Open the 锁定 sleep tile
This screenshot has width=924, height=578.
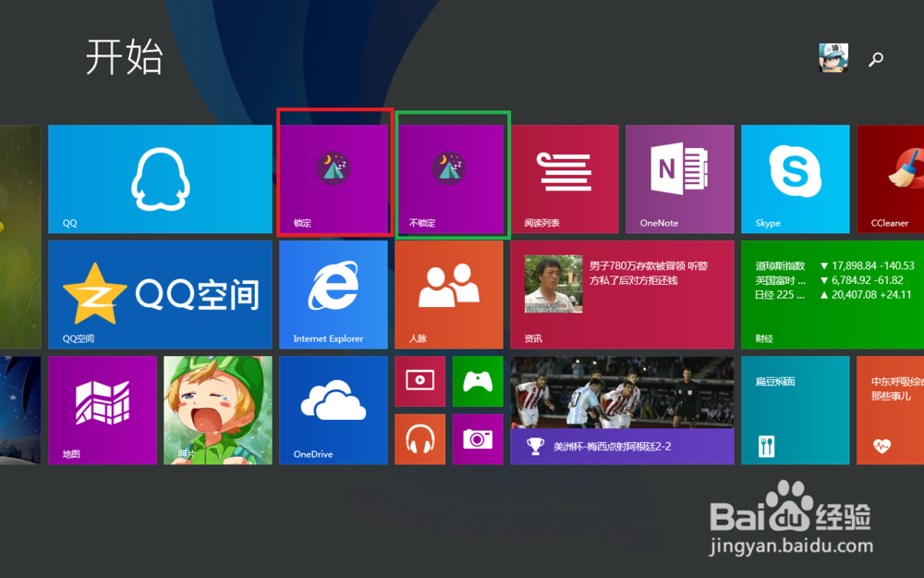[334, 178]
